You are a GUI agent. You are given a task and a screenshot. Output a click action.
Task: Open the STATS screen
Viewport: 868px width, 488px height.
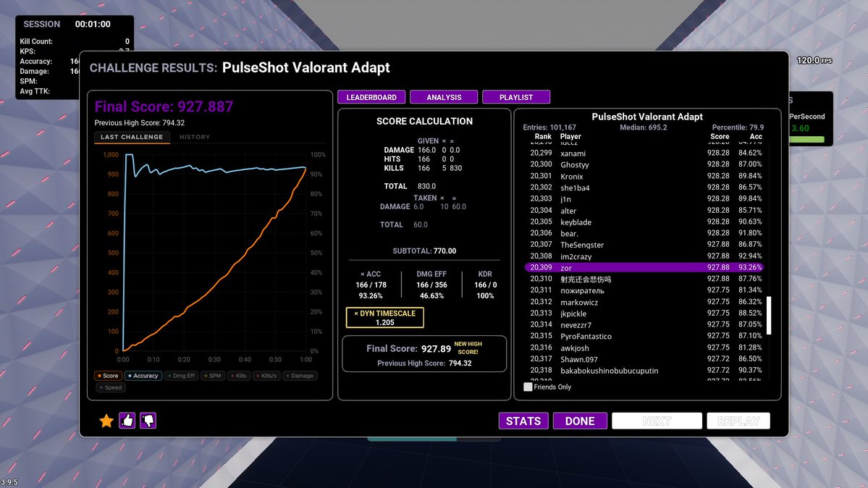pos(523,421)
